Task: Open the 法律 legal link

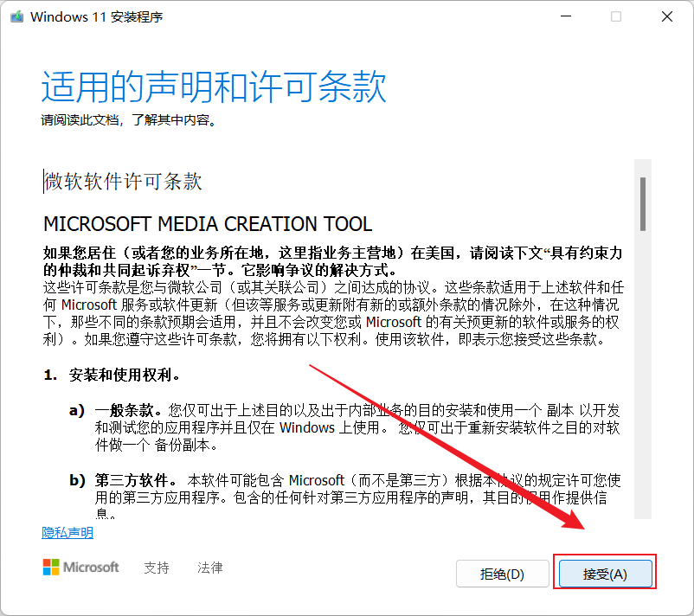Action: coord(209,568)
